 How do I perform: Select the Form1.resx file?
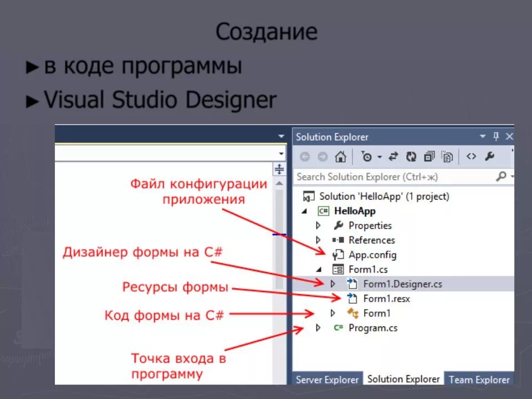pyautogui.click(x=386, y=299)
